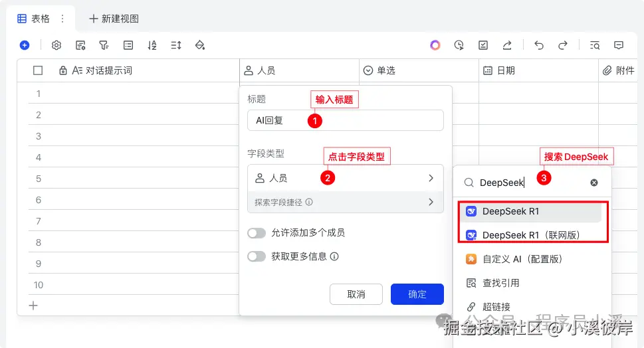The width and height of the screenshot is (644, 348).
Task: Redo the last action
Action: point(563,45)
